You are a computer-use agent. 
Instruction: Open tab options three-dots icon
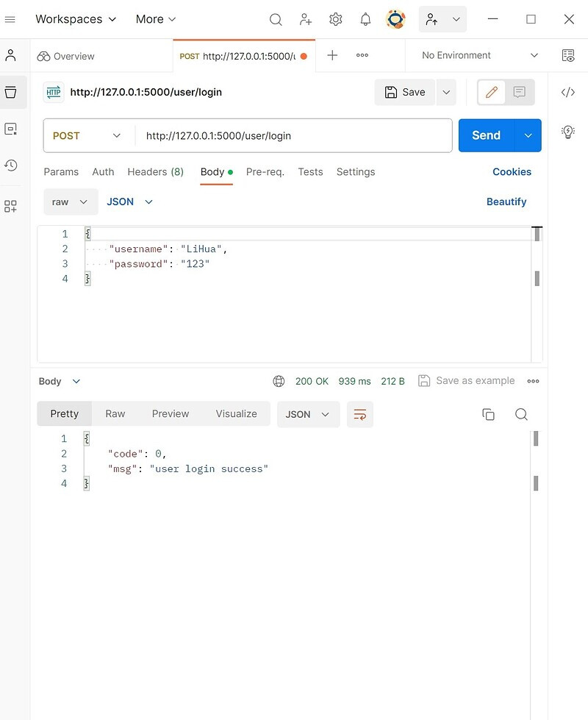pyautogui.click(x=362, y=55)
